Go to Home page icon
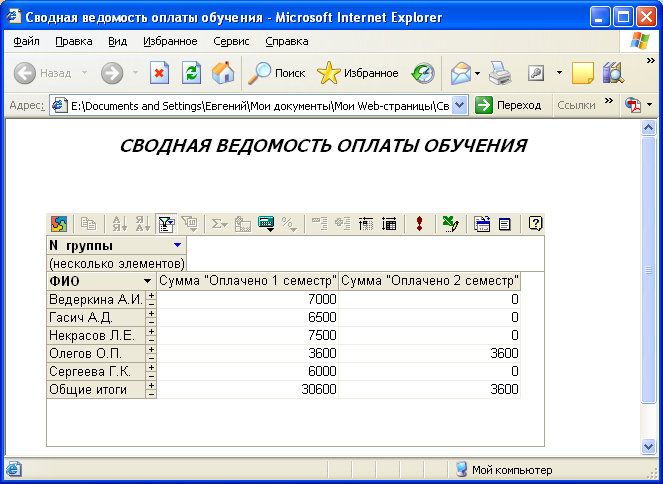This screenshot has width=663, height=484. click(223, 73)
